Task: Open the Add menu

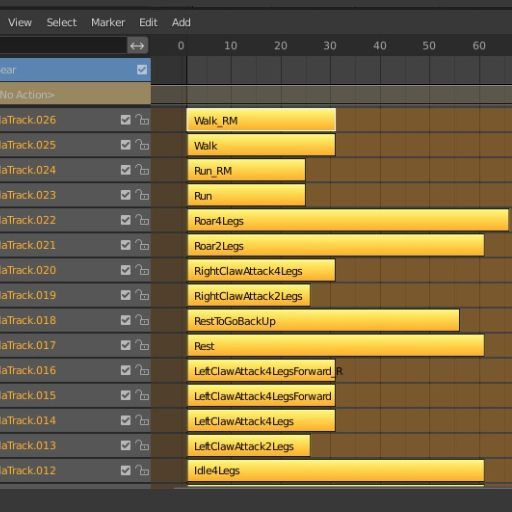Action: (x=181, y=22)
